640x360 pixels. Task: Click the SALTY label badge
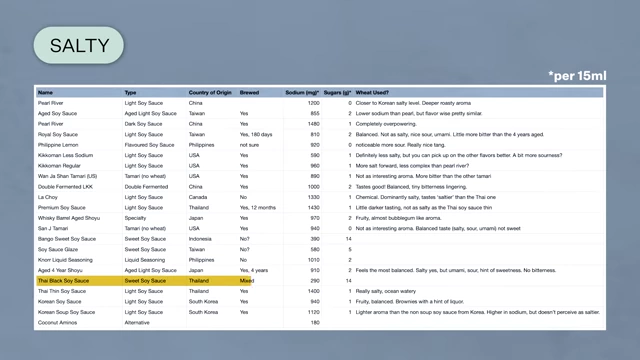[78, 45]
